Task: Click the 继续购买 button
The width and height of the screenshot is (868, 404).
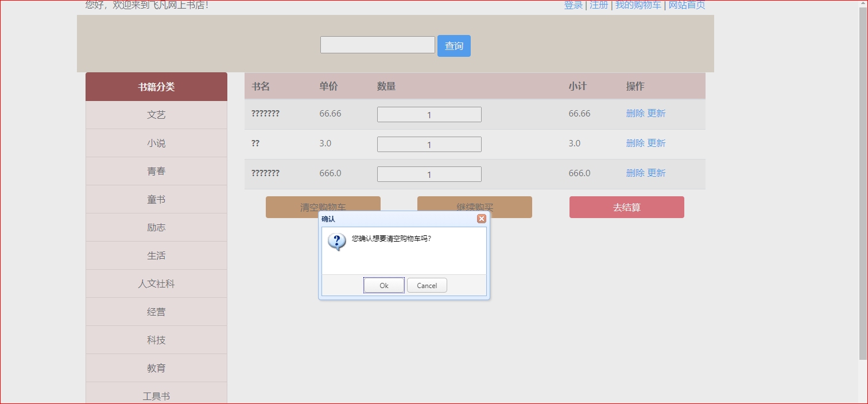Action: 475,207
